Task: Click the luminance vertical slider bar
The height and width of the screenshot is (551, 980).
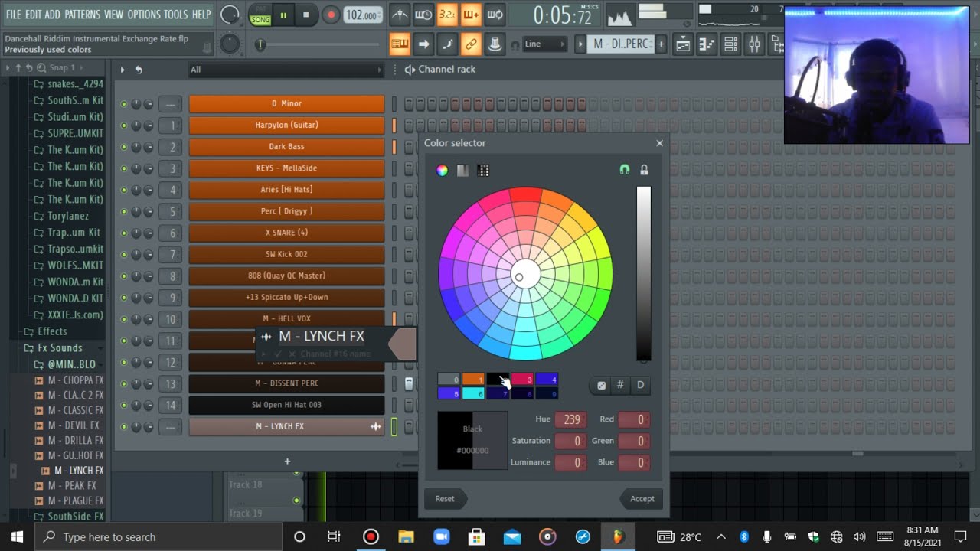Action: [x=643, y=273]
